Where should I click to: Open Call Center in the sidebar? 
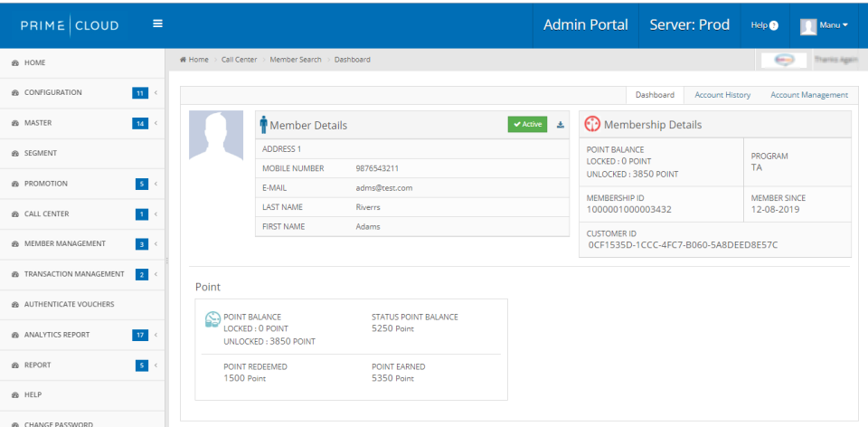tap(82, 213)
